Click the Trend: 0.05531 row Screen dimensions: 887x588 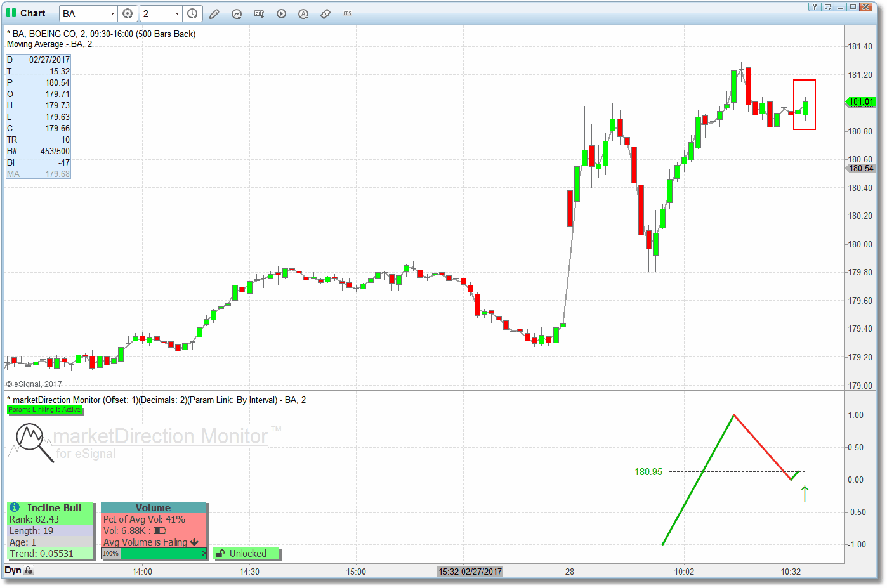[x=51, y=554]
